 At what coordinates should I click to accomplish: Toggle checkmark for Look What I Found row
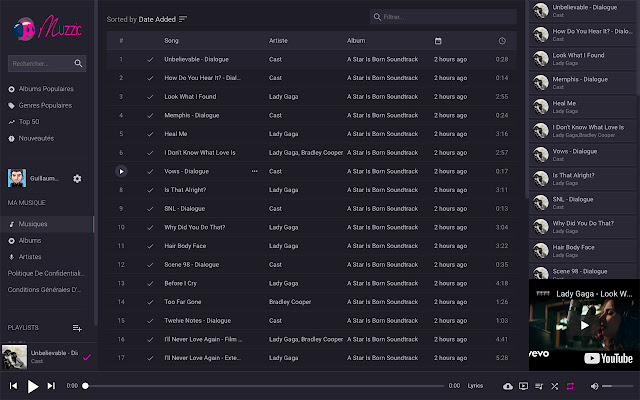[x=150, y=97]
